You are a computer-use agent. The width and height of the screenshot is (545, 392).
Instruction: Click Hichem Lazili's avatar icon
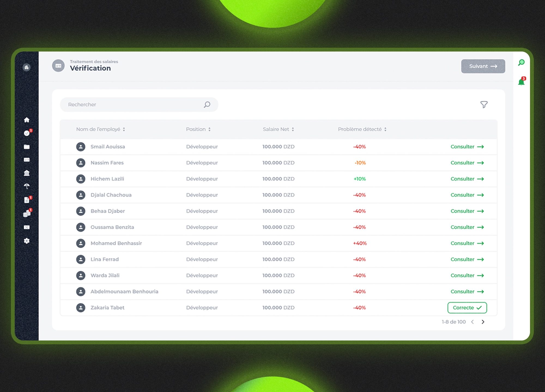[81, 179]
